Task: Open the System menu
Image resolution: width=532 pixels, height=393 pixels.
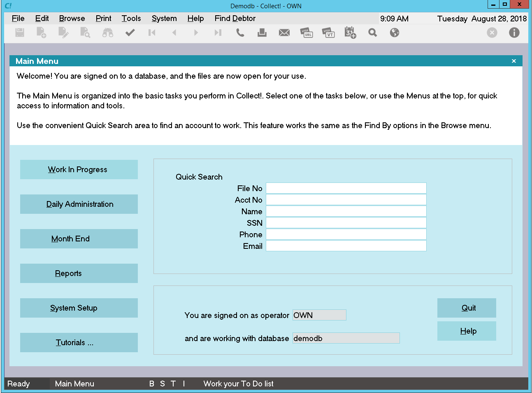Action: [164, 19]
